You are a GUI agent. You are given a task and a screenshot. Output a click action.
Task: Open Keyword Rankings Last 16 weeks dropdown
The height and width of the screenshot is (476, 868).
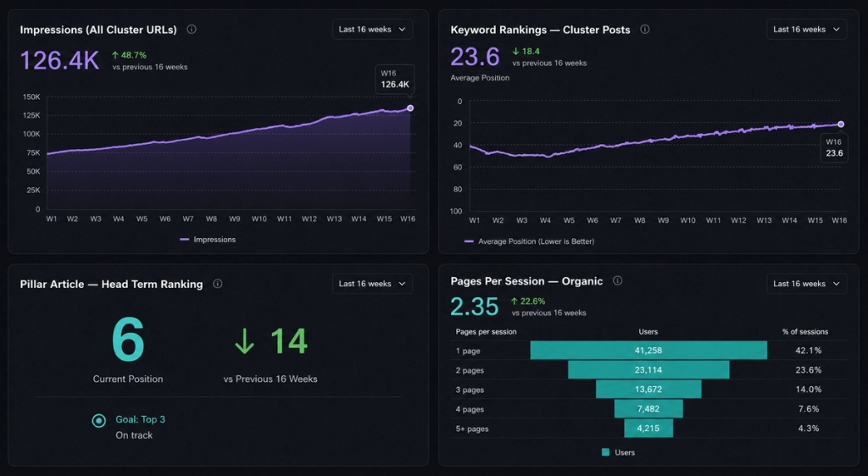806,30
